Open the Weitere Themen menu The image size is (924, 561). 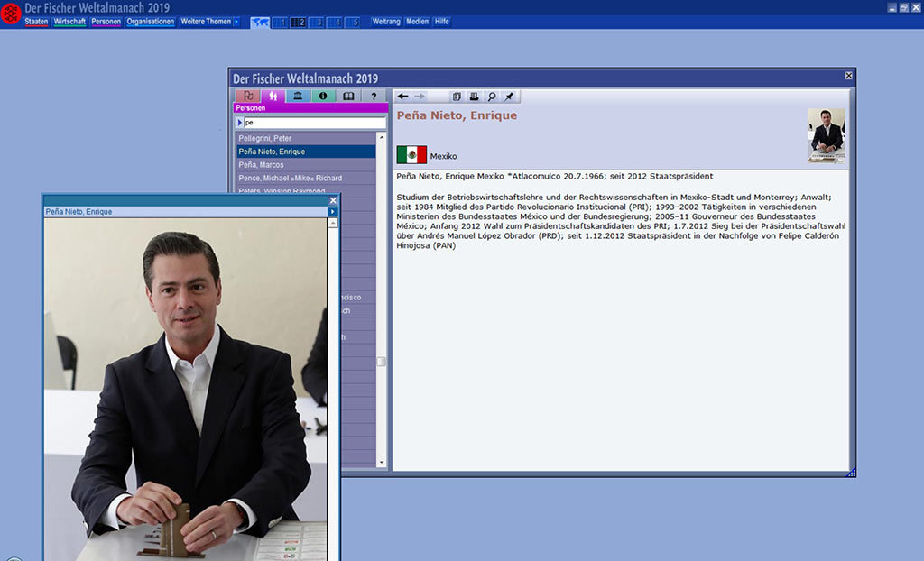[206, 22]
